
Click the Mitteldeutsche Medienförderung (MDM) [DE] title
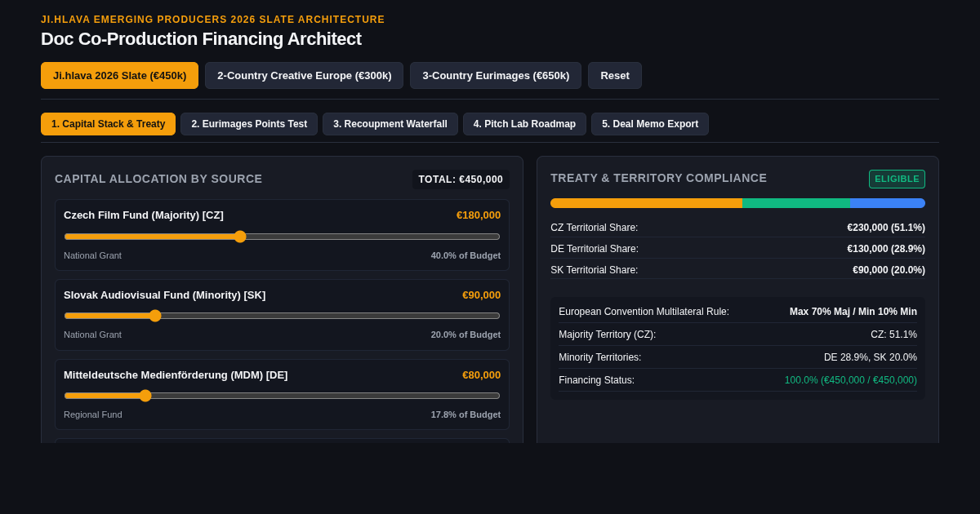(176, 374)
